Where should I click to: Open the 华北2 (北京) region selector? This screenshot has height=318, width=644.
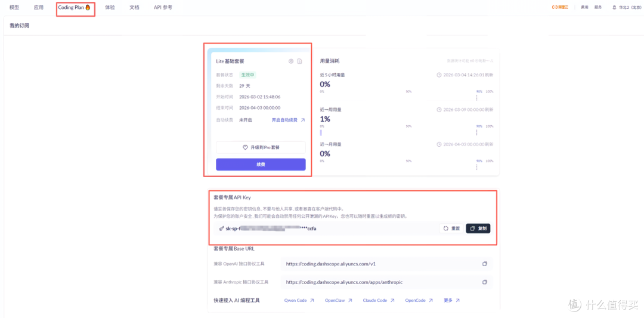click(626, 7)
